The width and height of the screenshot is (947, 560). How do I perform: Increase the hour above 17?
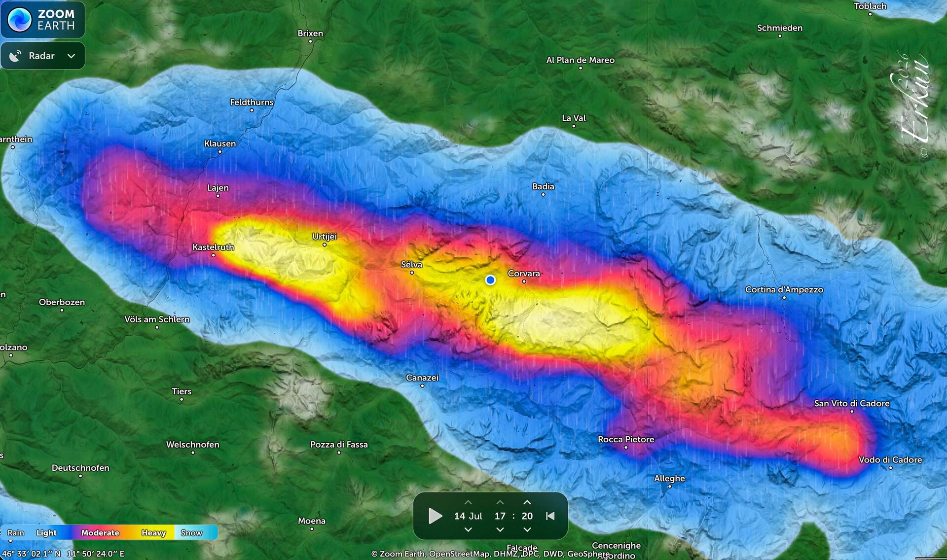(500, 502)
